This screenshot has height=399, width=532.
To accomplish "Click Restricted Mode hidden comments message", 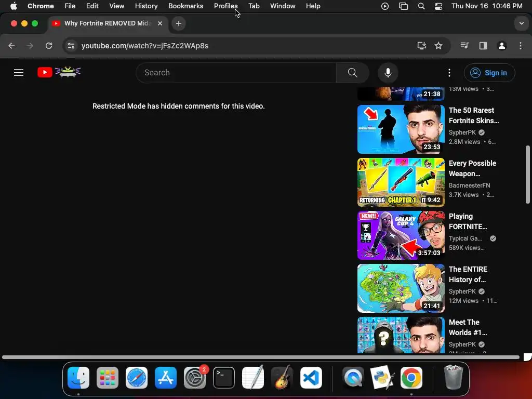I will pos(179,106).
